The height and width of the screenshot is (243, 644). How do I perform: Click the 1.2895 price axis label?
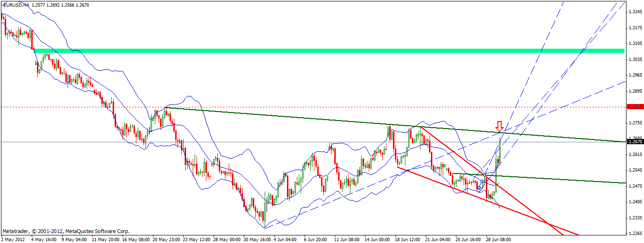(635, 91)
